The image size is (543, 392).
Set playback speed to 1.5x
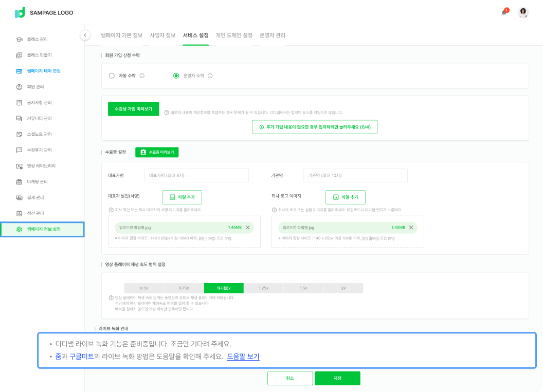click(x=303, y=288)
